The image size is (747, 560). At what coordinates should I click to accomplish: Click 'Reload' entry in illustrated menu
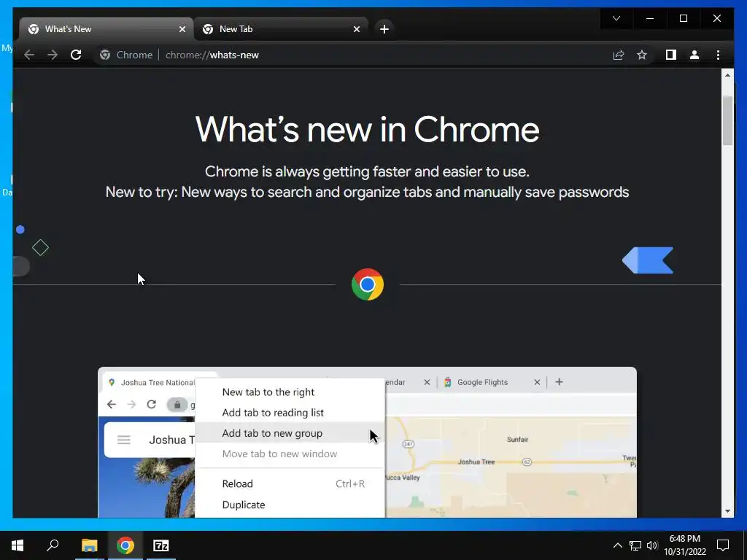pyautogui.click(x=237, y=483)
